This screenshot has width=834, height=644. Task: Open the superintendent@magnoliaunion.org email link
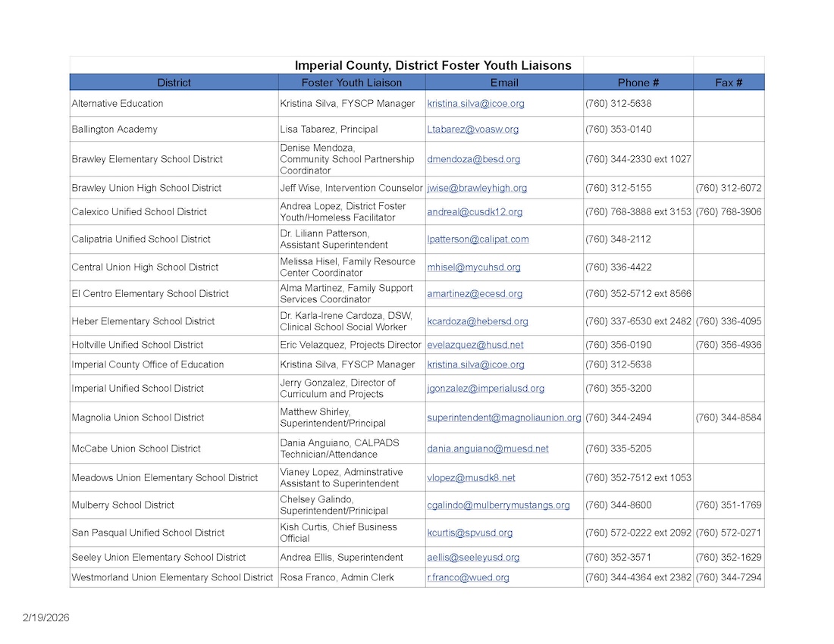point(504,417)
